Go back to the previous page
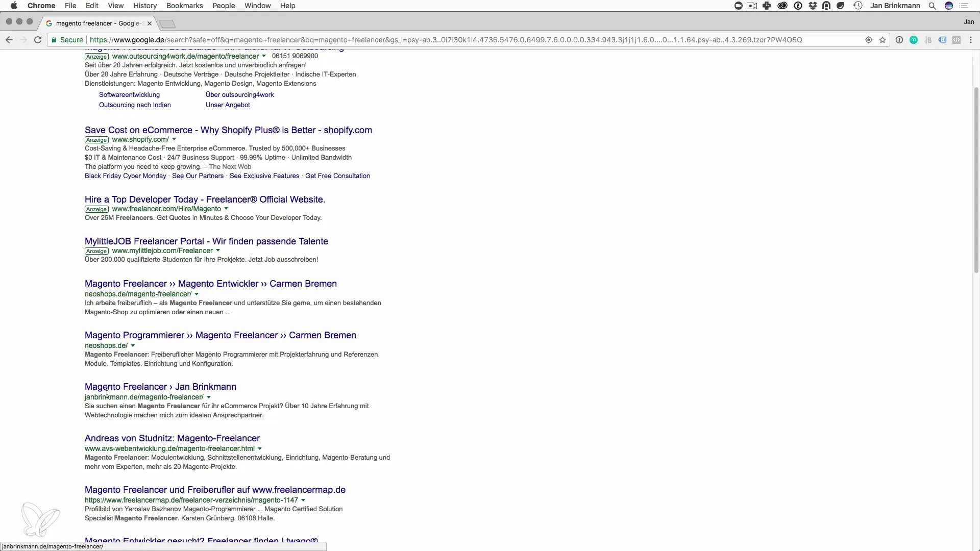The height and width of the screenshot is (551, 980). click(9, 40)
